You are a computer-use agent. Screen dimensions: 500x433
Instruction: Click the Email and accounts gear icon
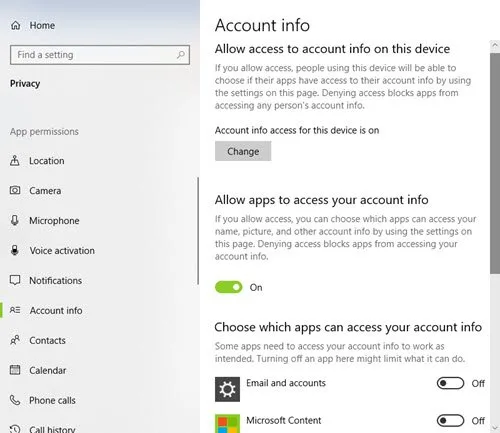point(227,389)
